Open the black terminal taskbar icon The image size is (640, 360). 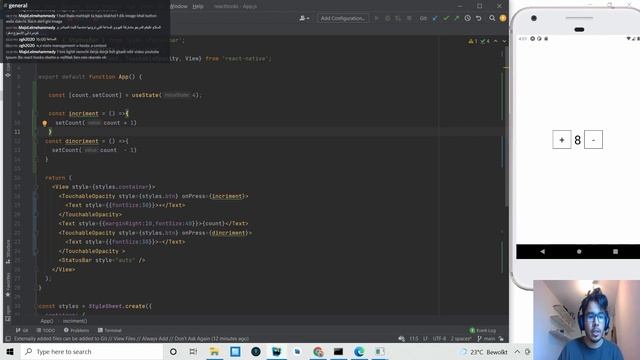click(x=338, y=351)
